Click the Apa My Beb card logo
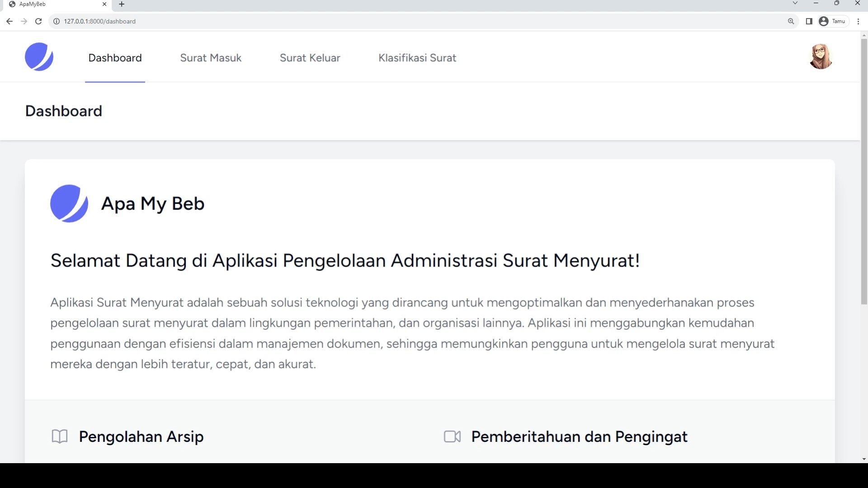 coord(69,203)
